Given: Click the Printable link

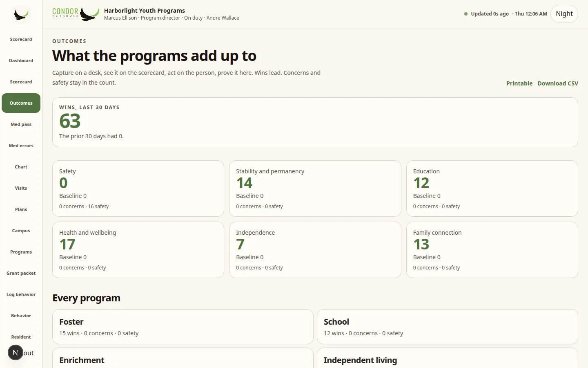Looking at the screenshot, I should (x=519, y=83).
